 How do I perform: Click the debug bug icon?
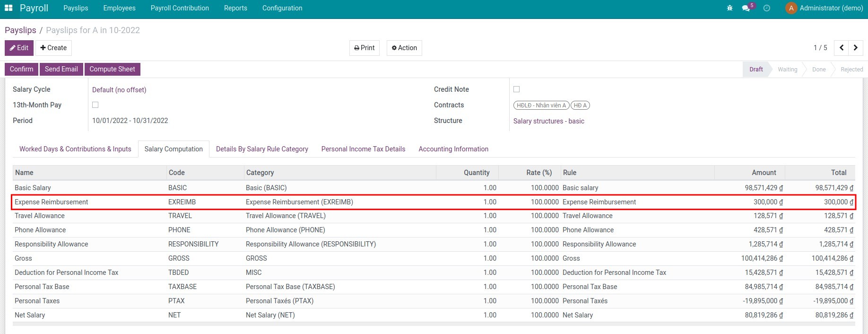tap(729, 8)
